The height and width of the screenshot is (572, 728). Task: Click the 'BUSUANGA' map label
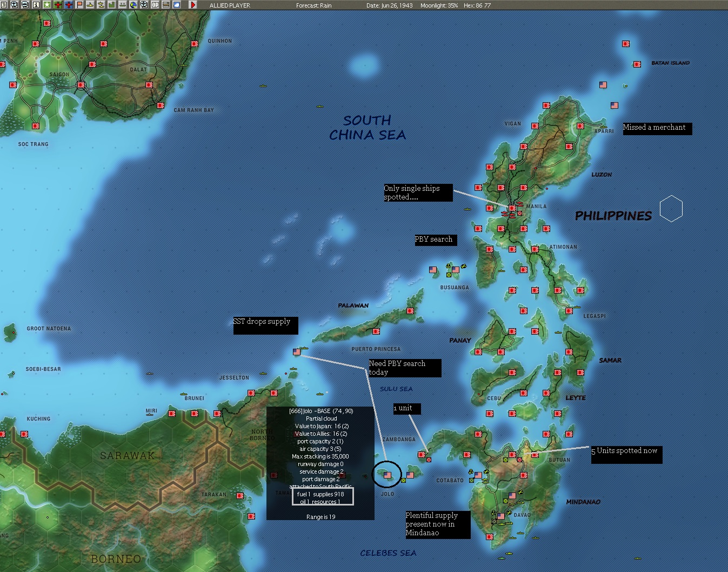click(x=455, y=288)
